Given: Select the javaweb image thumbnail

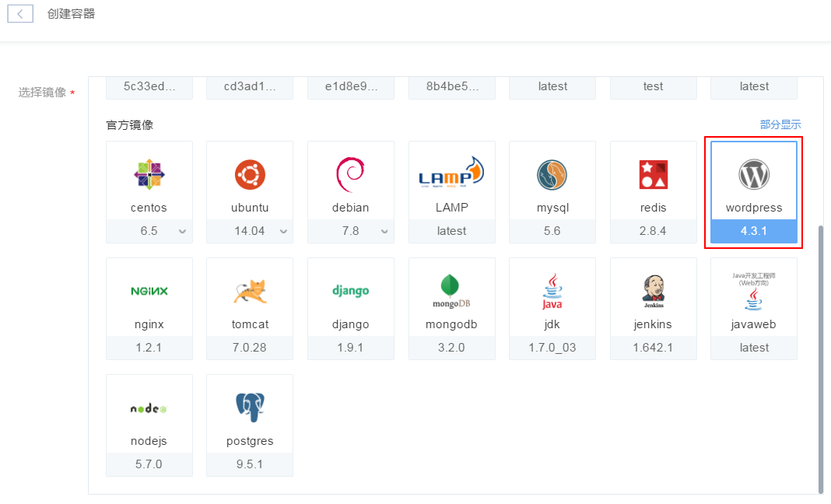Looking at the screenshot, I should (x=753, y=291).
